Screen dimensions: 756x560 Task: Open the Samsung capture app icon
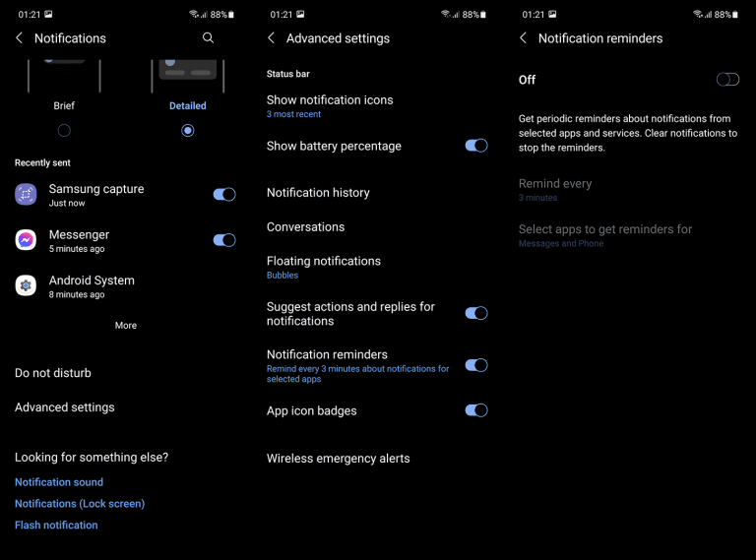pos(26,195)
